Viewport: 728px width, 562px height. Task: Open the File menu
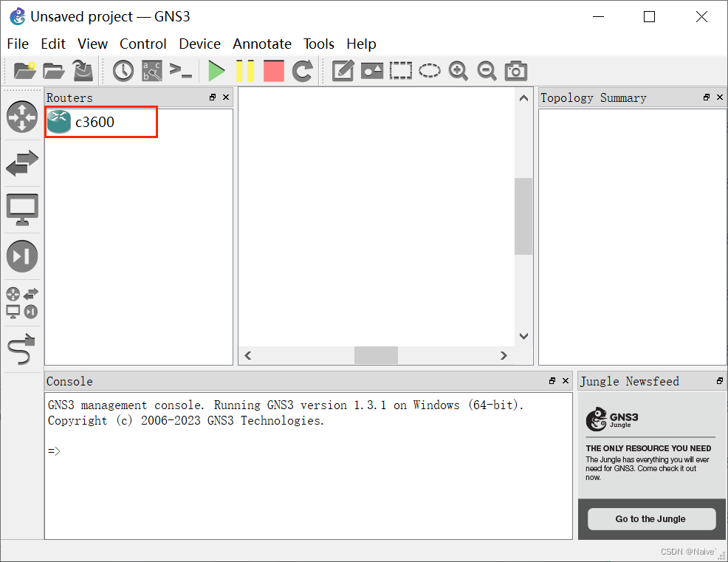(x=18, y=44)
